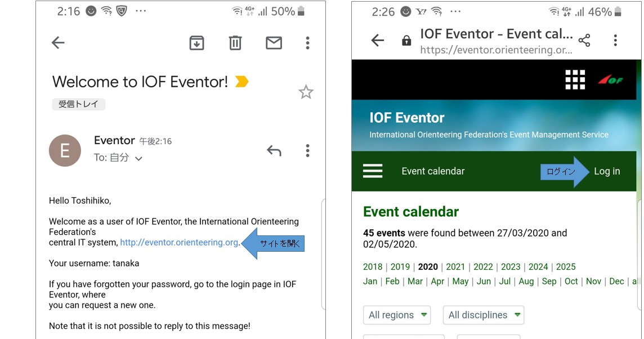Image resolution: width=644 pixels, height=339 pixels.
Task: Open the All regions dropdown
Action: 397,315
